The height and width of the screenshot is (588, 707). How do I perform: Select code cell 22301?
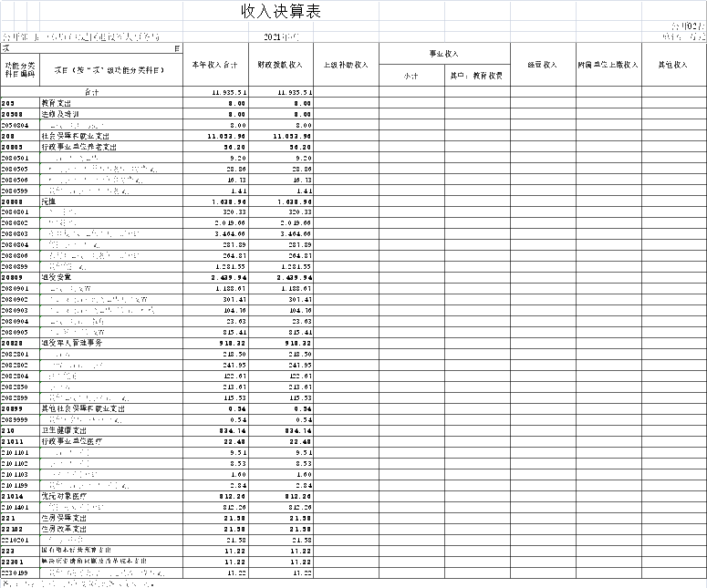coord(20,562)
